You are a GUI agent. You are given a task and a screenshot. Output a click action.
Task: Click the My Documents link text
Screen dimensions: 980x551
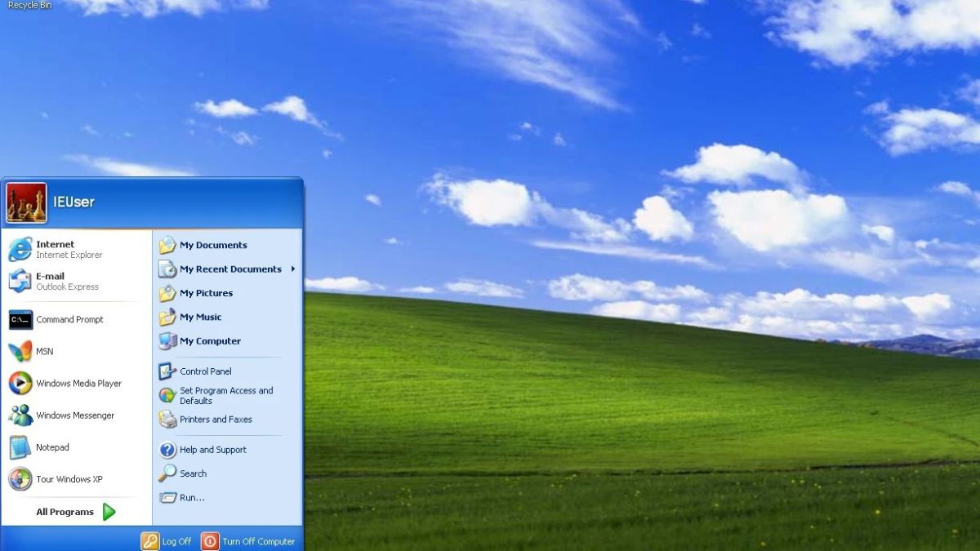[213, 245]
